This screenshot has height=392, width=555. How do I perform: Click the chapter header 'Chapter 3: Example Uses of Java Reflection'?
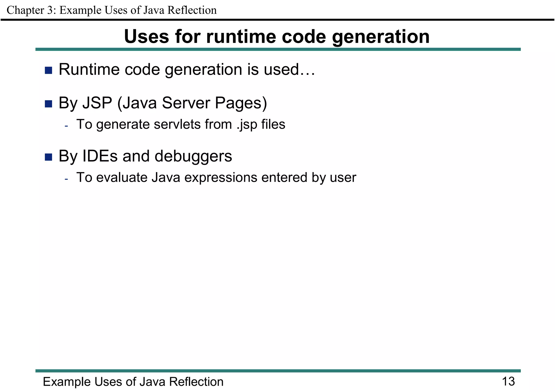pos(111,10)
